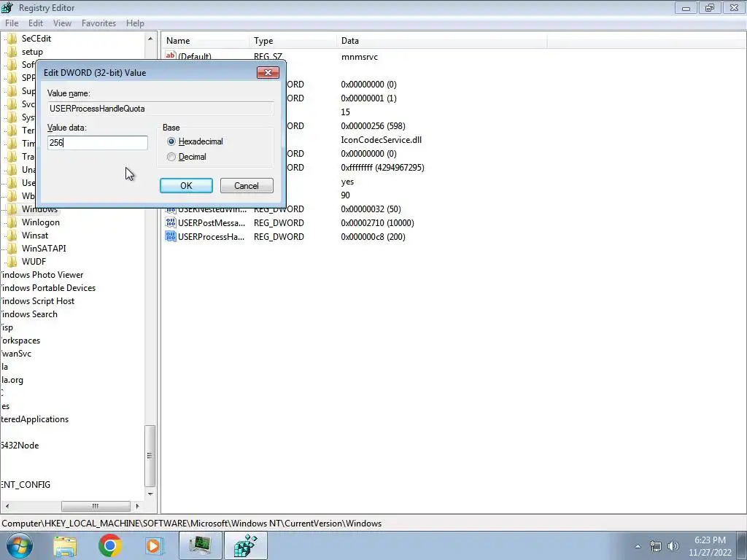This screenshot has width=747, height=560.
Task: Click the Registry Editor taskbar button
Action: click(246, 545)
